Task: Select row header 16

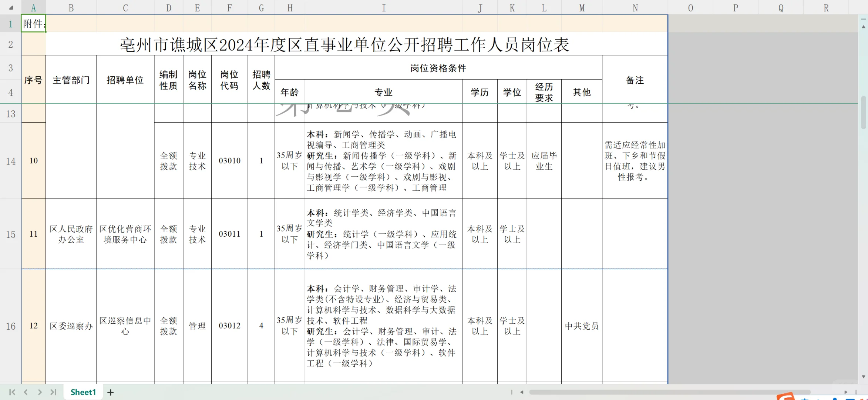Action: tap(10, 326)
